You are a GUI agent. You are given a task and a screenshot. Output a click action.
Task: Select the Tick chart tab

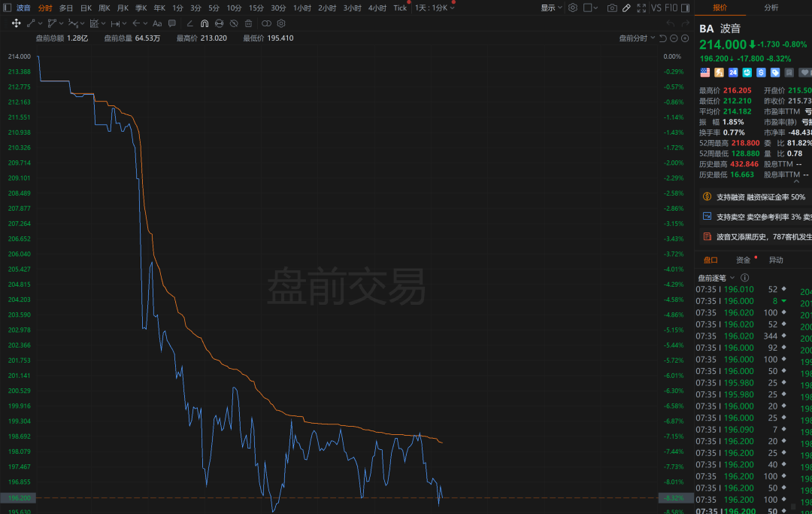pyautogui.click(x=400, y=8)
